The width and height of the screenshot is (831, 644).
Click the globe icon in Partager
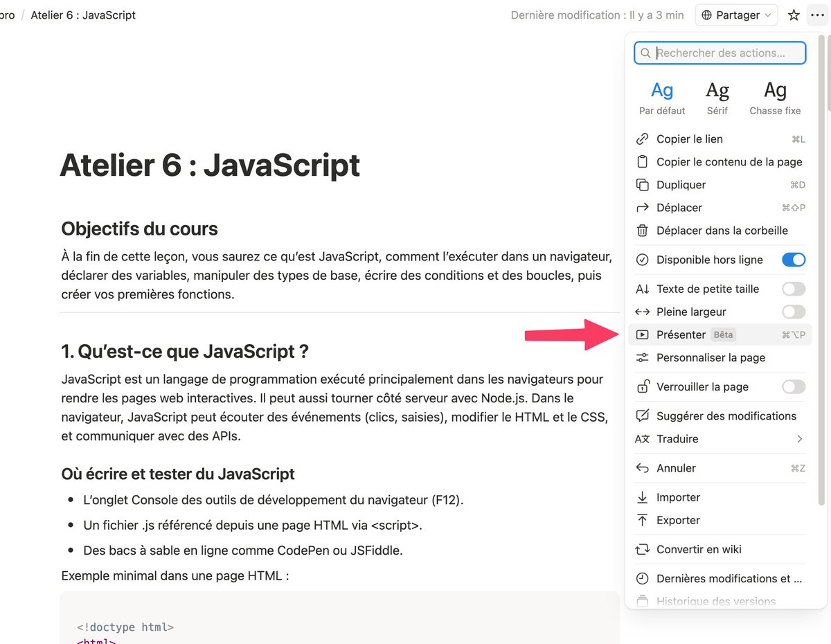[x=706, y=15]
